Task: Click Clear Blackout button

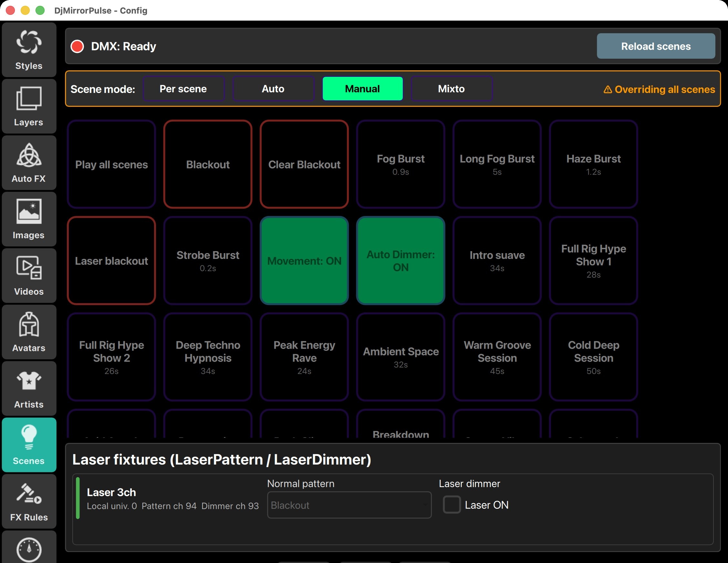Action: tap(304, 164)
